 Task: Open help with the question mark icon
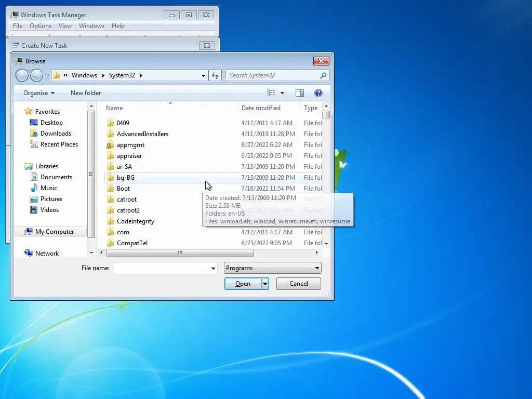(x=318, y=93)
